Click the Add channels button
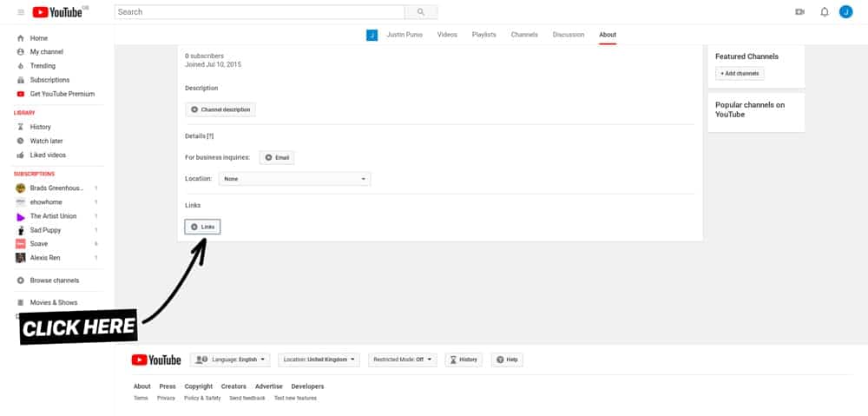The width and height of the screenshot is (868, 416). point(740,73)
